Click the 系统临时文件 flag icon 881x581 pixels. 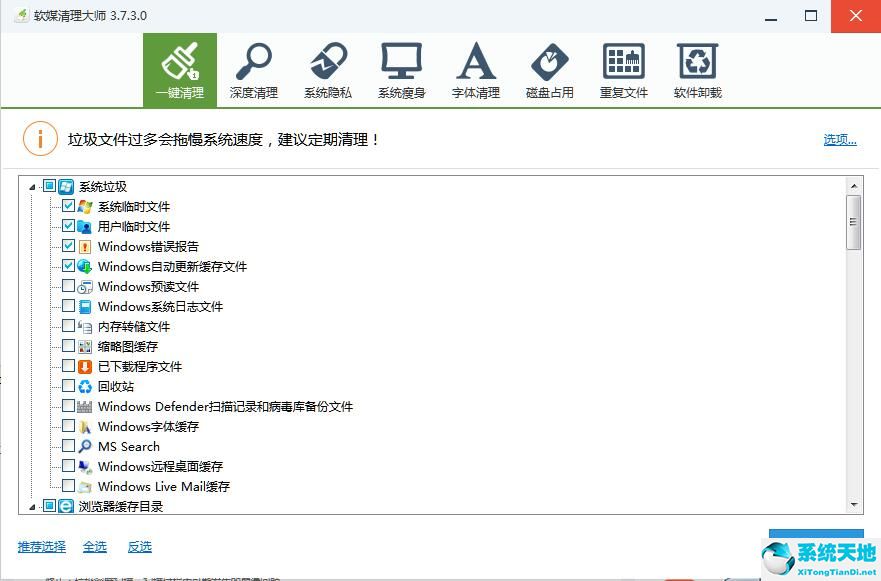[x=85, y=207]
